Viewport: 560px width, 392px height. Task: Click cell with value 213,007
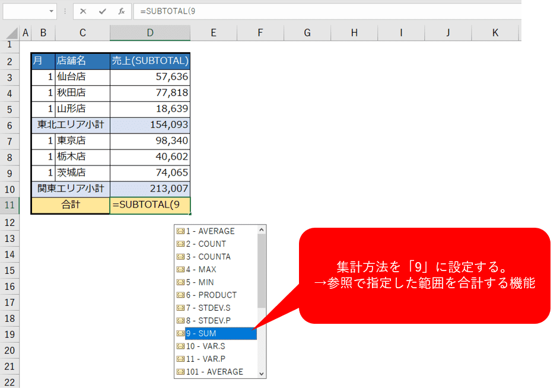(150, 189)
